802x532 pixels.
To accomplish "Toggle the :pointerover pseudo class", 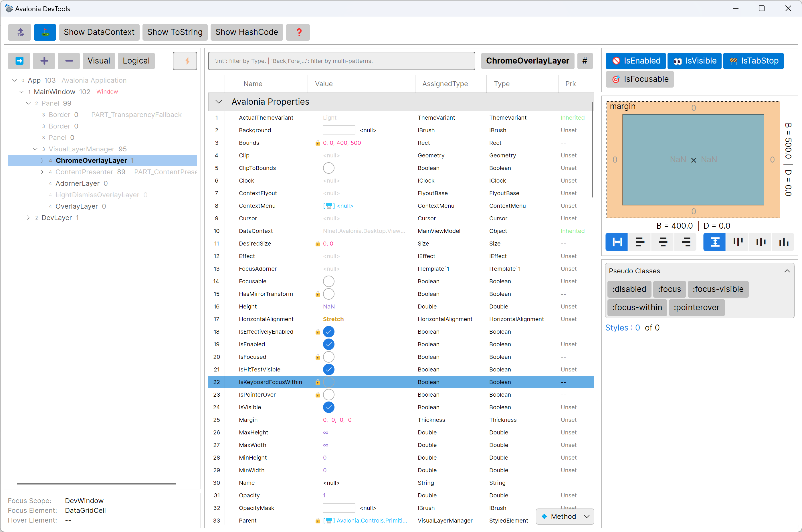I will click(696, 307).
